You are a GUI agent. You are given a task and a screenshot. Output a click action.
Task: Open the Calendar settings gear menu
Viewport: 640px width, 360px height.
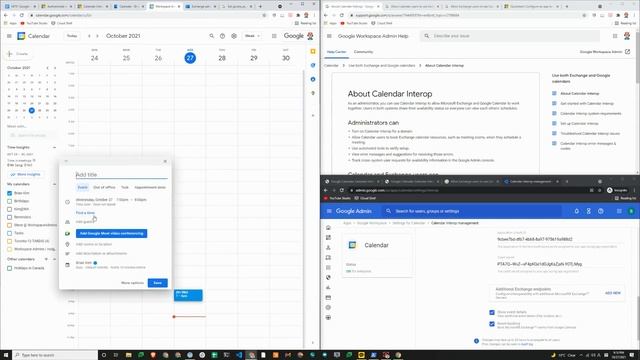point(234,36)
